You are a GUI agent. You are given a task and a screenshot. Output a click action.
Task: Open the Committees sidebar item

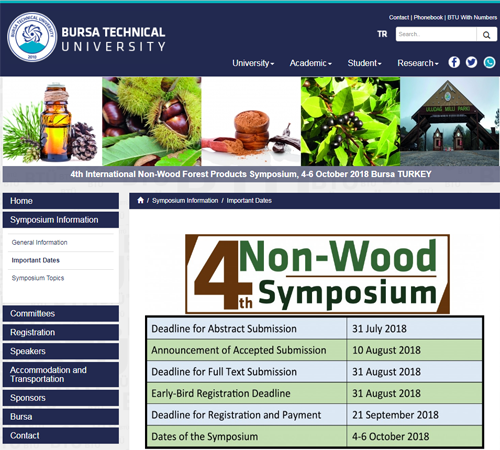click(61, 314)
